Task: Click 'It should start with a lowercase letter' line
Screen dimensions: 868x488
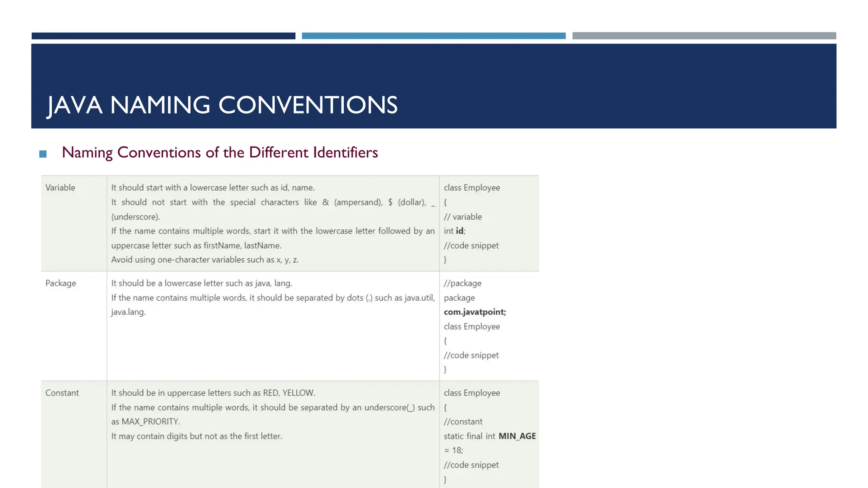Action: click(213, 188)
